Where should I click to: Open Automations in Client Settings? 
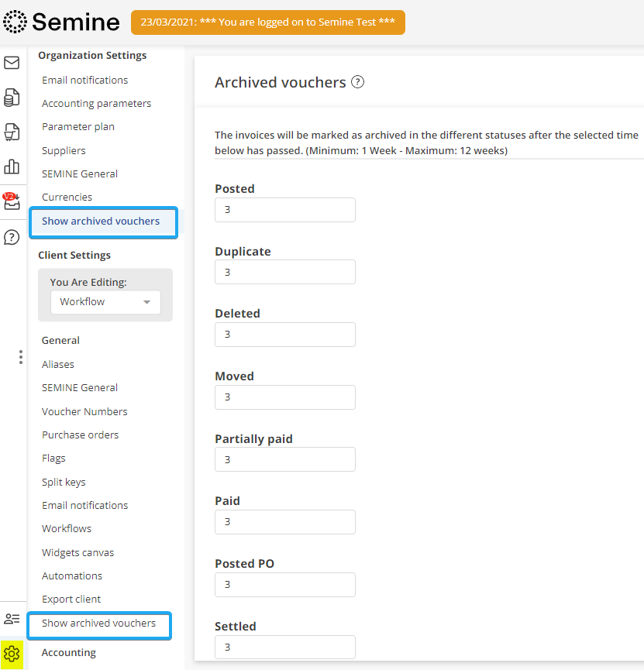(x=72, y=576)
